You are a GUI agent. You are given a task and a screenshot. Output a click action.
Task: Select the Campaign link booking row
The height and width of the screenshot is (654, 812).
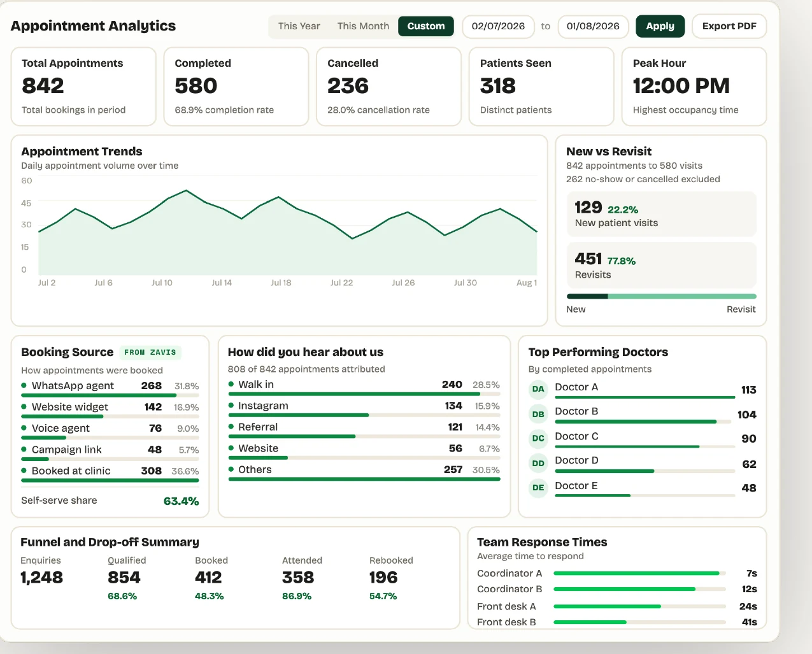110,452
